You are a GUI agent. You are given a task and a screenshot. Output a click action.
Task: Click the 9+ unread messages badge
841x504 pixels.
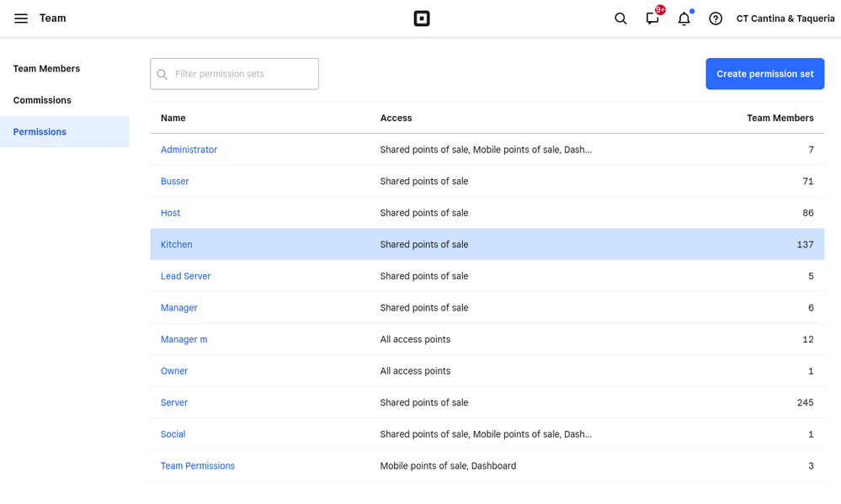pos(660,11)
